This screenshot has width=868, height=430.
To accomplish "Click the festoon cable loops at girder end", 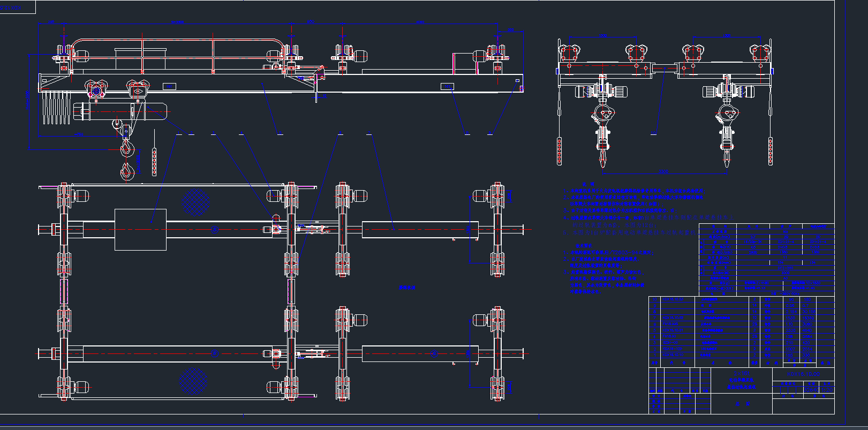I will (x=56, y=107).
